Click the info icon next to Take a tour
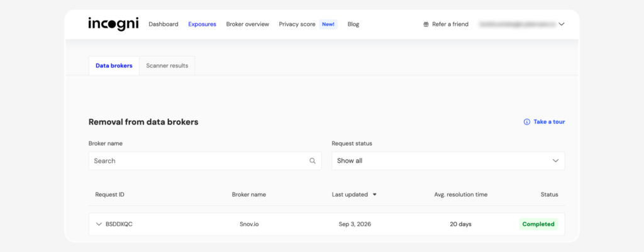Screen dimensions: 644x252 pyautogui.click(x=526, y=122)
